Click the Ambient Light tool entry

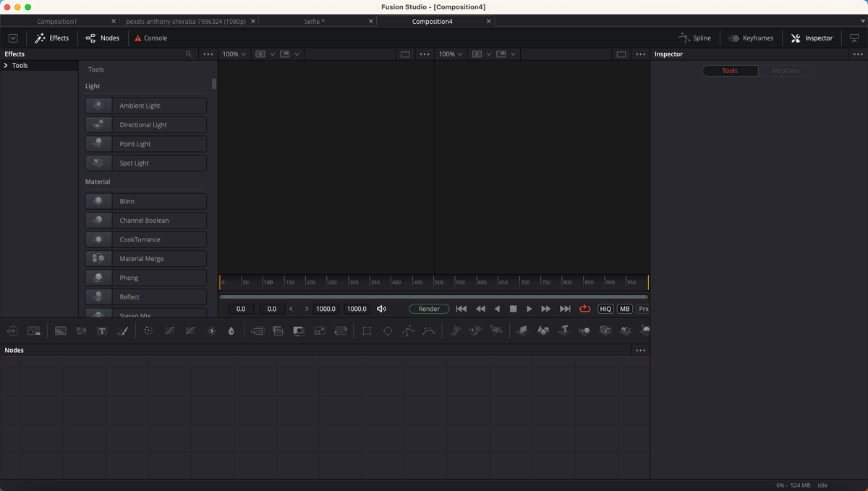pyautogui.click(x=145, y=105)
